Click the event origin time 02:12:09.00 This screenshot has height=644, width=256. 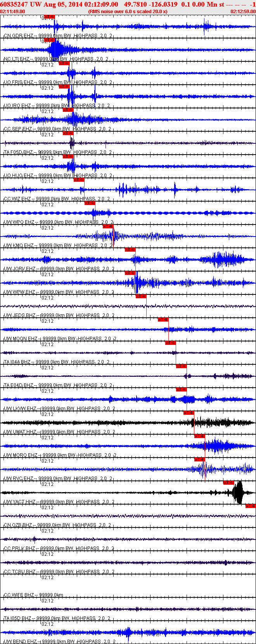pyautogui.click(x=100, y=4)
